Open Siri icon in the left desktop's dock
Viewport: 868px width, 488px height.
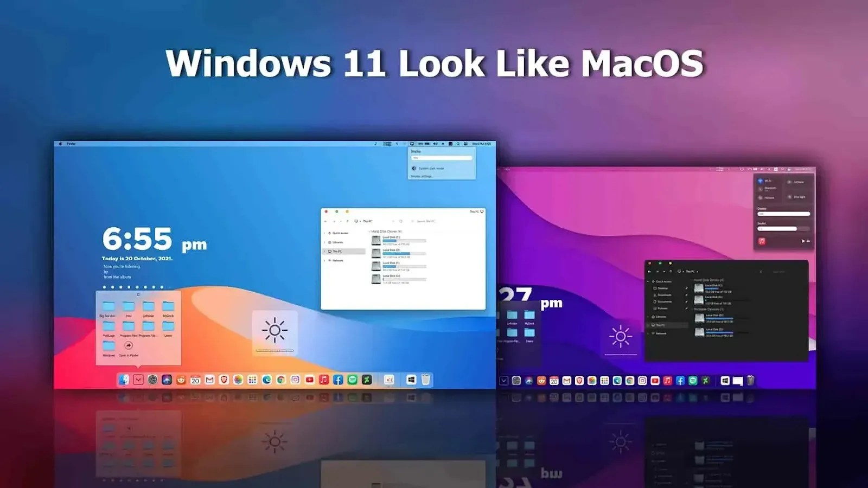pyautogui.click(x=167, y=380)
